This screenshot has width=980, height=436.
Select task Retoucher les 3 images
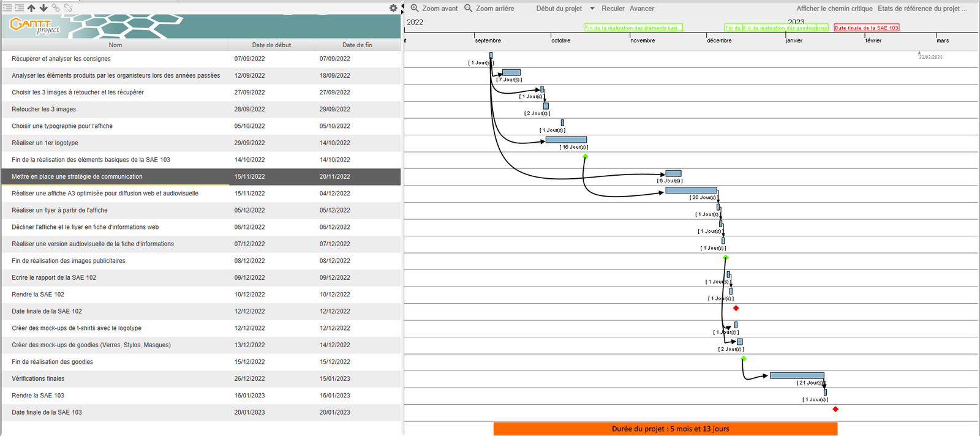[44, 109]
